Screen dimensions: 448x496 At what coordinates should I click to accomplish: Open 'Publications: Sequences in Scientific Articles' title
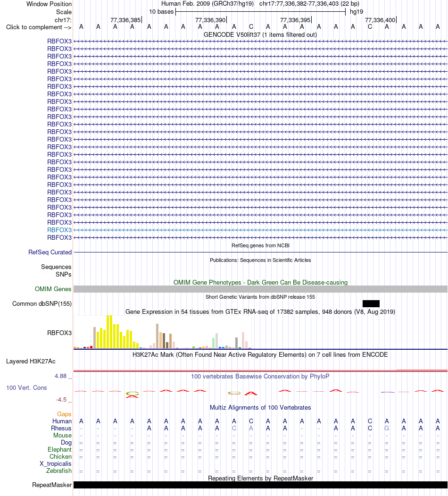click(260, 260)
